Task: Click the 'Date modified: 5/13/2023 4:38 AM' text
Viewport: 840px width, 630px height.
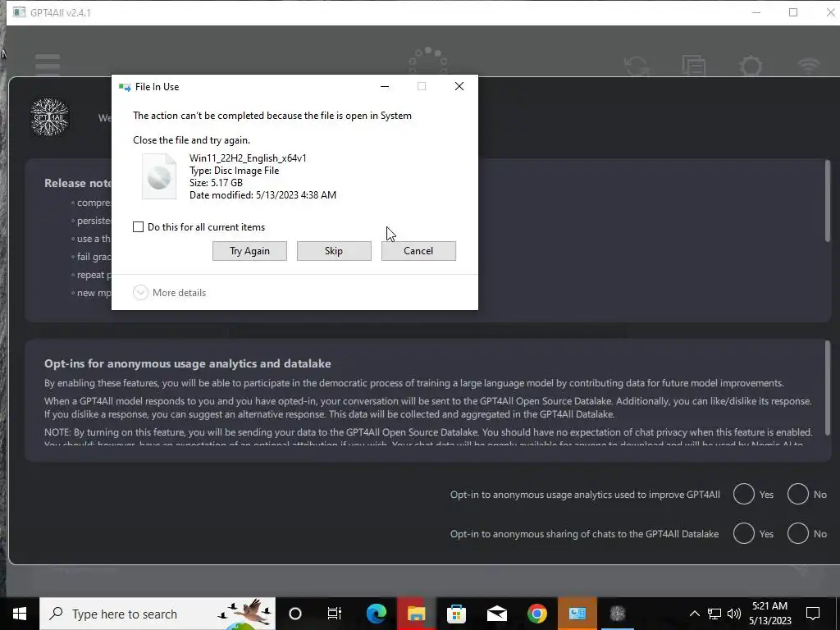Action: pos(263,195)
